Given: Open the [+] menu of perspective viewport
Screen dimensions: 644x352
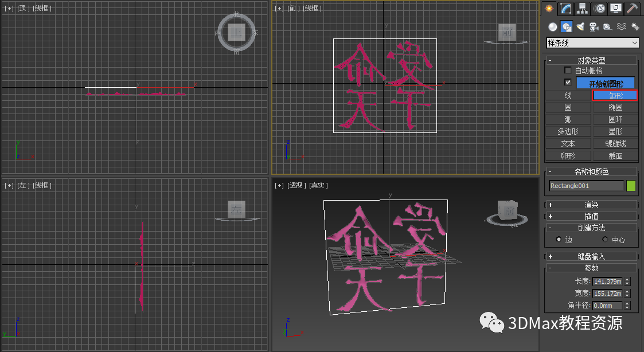Looking at the screenshot, I should coord(279,185).
